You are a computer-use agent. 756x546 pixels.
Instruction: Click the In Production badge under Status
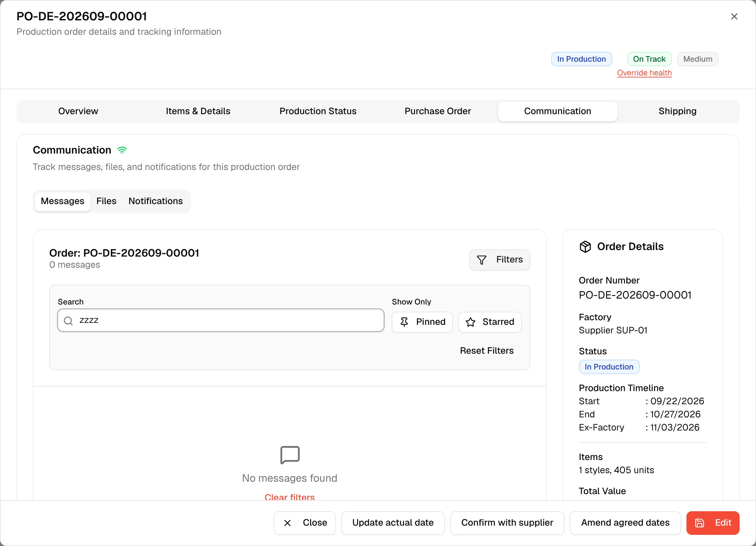[609, 367]
